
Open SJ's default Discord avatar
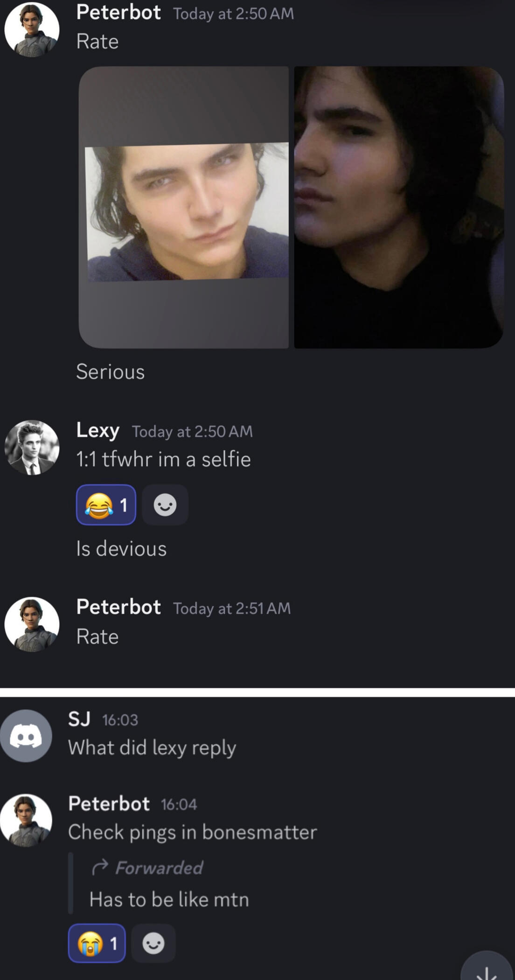pos(26,736)
